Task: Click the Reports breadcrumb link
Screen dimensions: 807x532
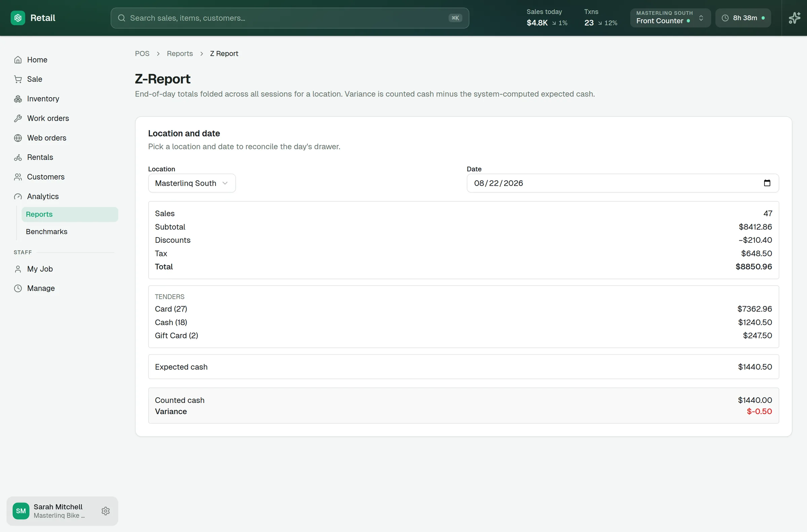Action: coord(180,54)
